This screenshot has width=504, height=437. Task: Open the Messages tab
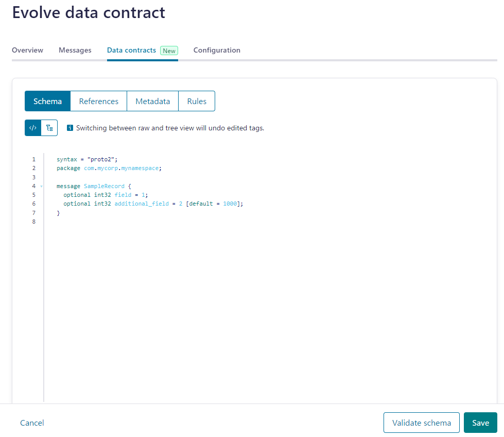click(75, 50)
